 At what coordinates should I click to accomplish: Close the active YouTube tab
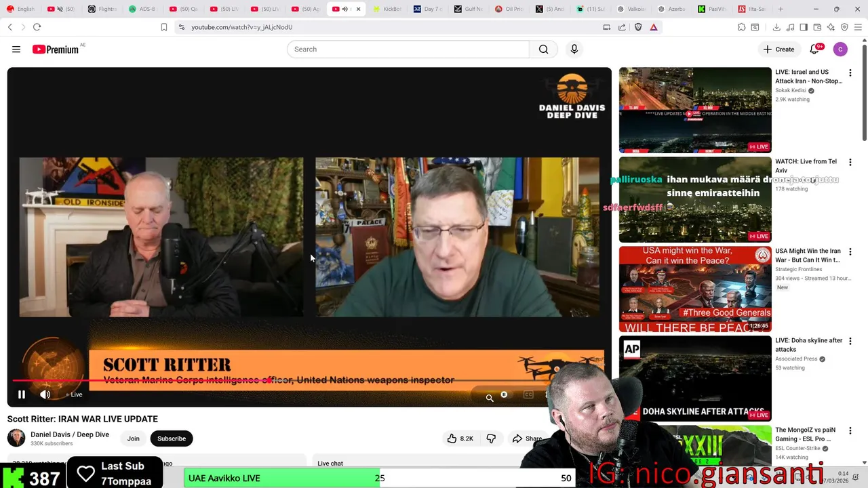click(358, 9)
